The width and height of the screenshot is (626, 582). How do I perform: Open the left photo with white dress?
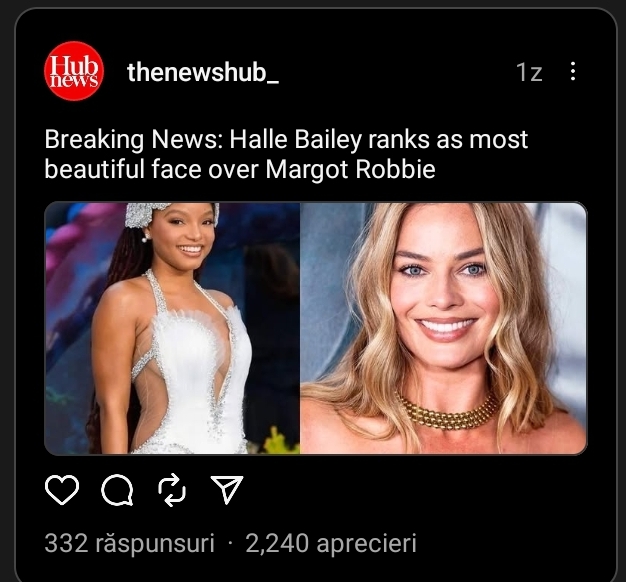point(172,328)
